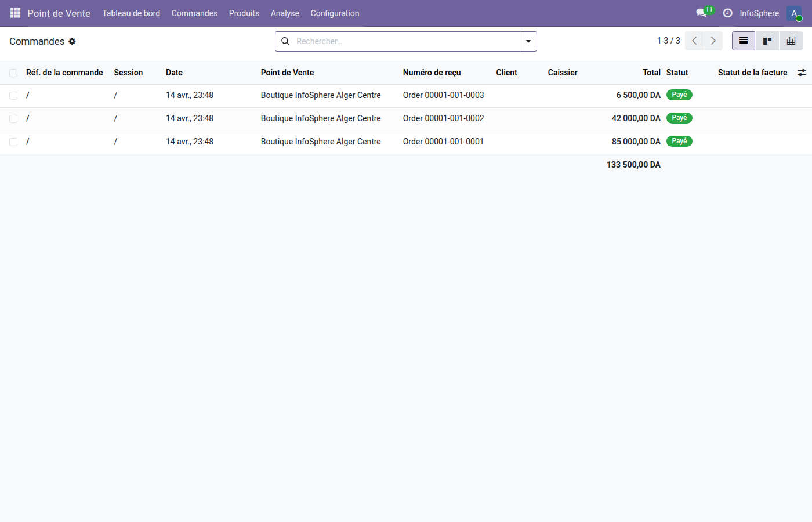Open Order 00001-001-0002 record

coord(443,118)
